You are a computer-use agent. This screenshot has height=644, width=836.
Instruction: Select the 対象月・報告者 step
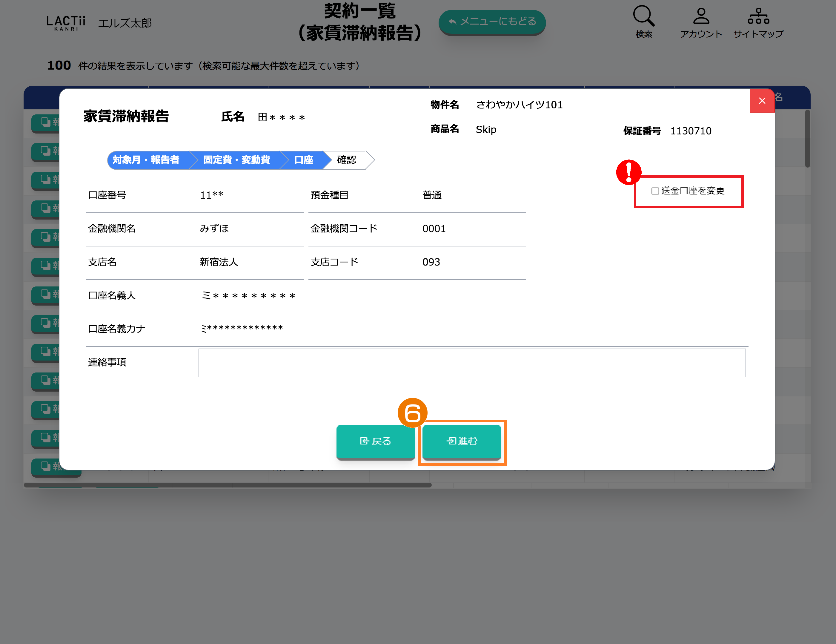coord(146,160)
